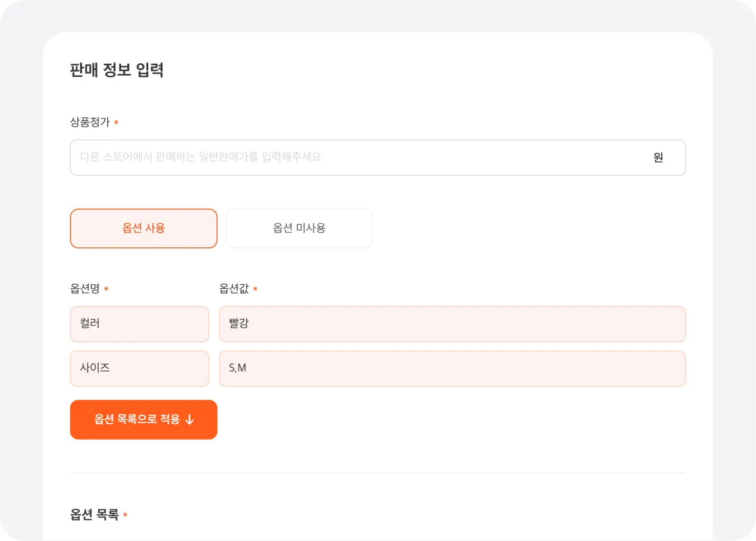Viewport: 756px width, 541px height.
Task: Select the 옵션 사용 toggle button
Action: click(x=143, y=228)
